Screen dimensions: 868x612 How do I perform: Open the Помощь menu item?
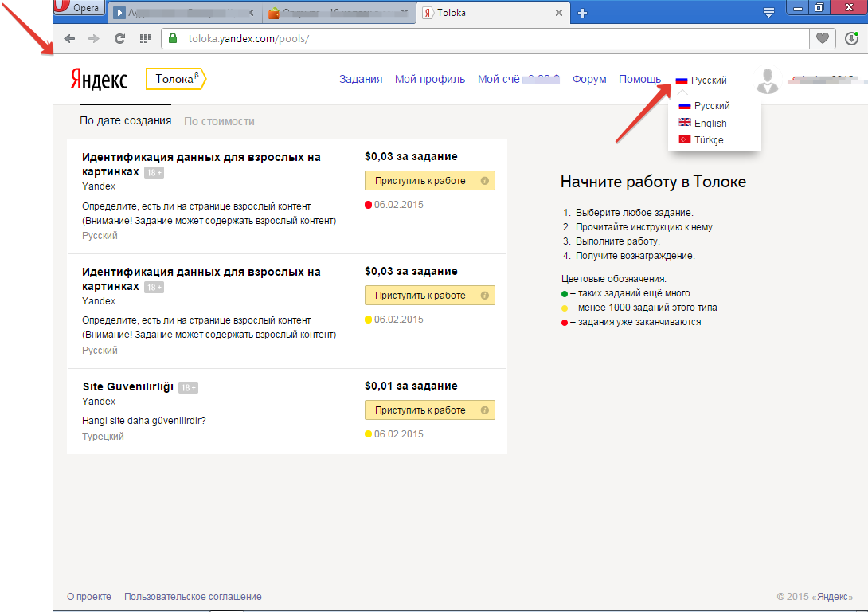pos(639,79)
